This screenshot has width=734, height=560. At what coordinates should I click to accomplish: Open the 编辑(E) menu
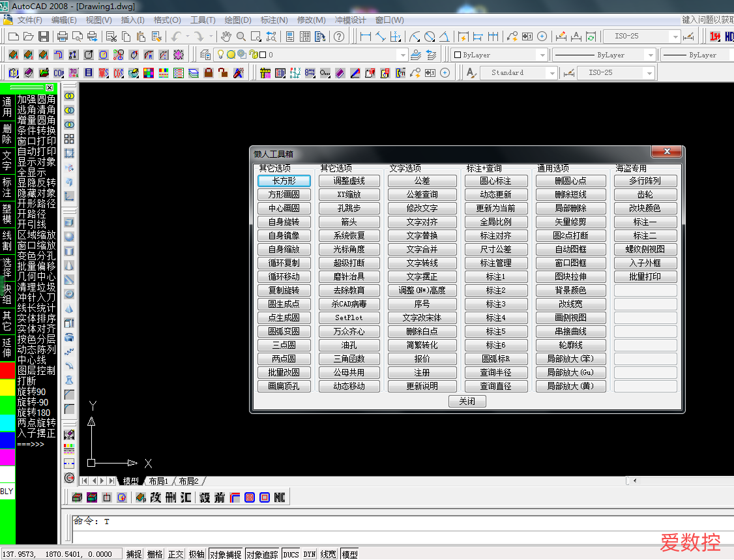click(x=64, y=20)
